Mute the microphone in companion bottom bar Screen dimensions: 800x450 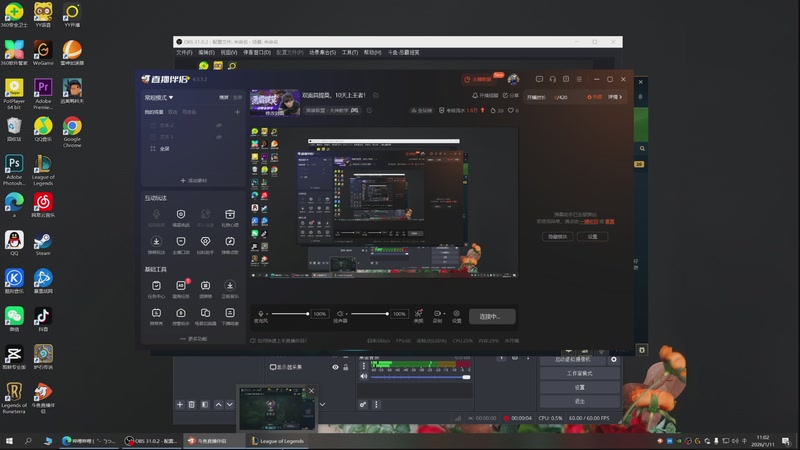(261, 313)
